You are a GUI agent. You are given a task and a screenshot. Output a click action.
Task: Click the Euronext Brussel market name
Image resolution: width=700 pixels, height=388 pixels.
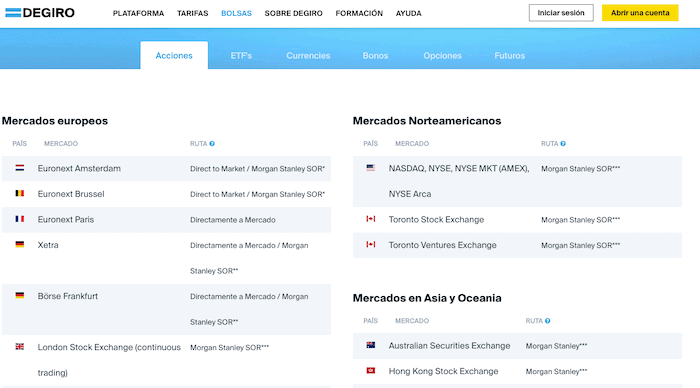71,194
